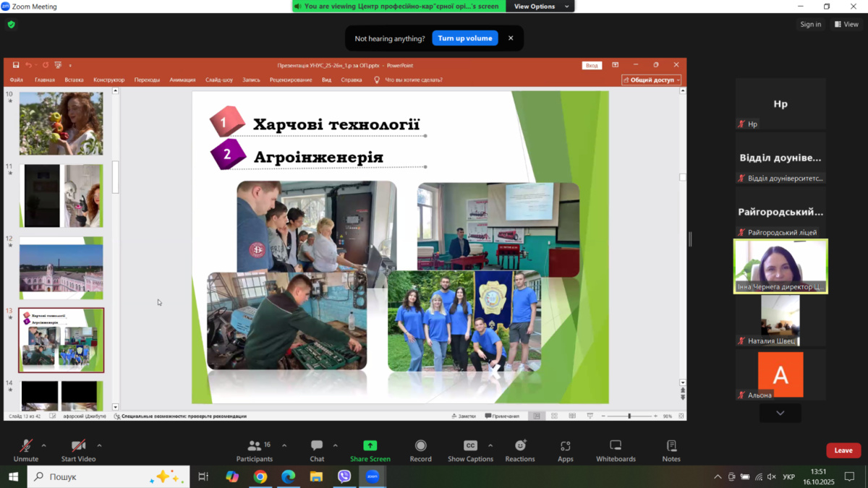Open Google Chrome from the taskbar
The width and height of the screenshot is (868, 488).
pos(260,476)
